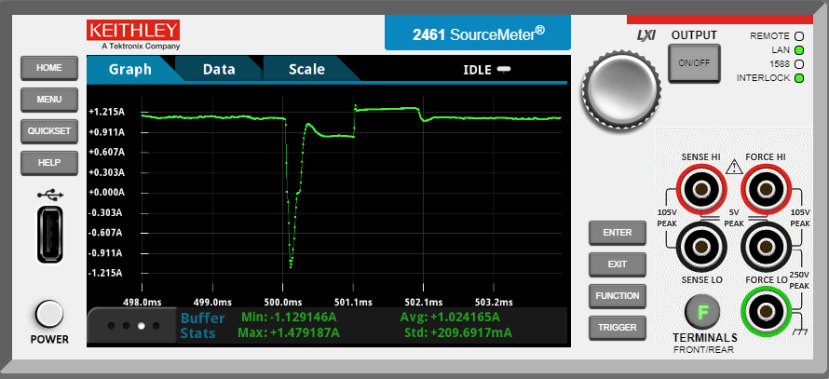Click the 500.0ms x-axis label
Viewport: 829px width, 379px height.
(283, 302)
